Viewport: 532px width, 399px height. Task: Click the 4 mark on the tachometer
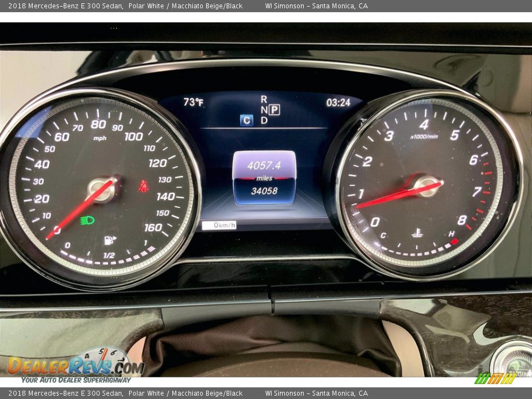[x=424, y=125]
